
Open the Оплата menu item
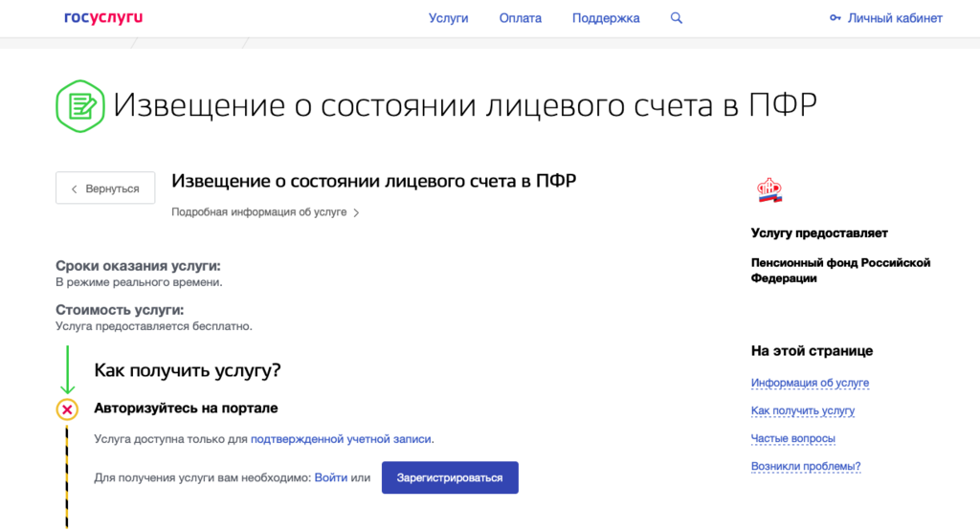point(520,18)
